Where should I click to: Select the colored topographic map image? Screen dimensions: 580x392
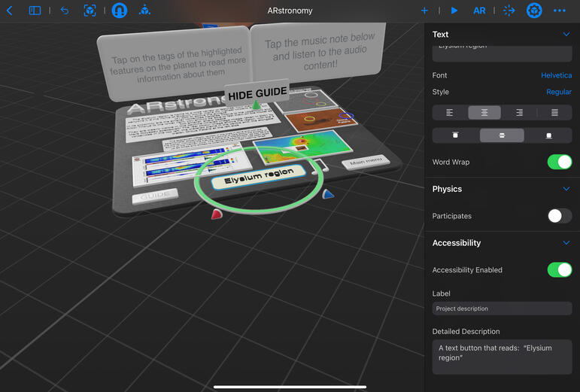coord(303,147)
